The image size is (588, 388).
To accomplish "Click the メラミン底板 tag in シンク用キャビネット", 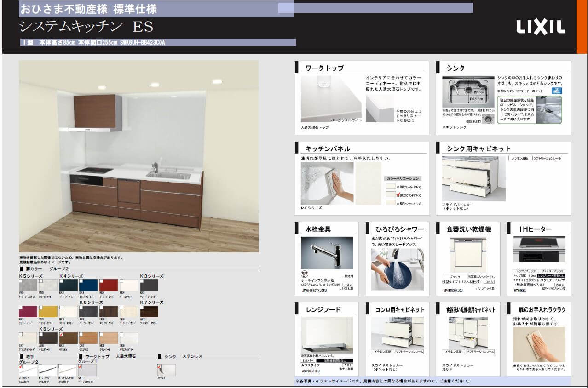I will click(520, 158).
